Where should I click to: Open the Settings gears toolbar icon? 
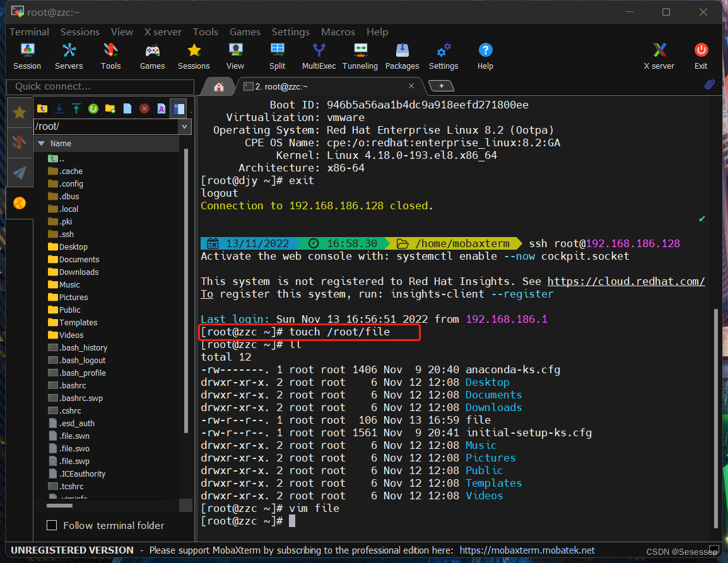443,56
